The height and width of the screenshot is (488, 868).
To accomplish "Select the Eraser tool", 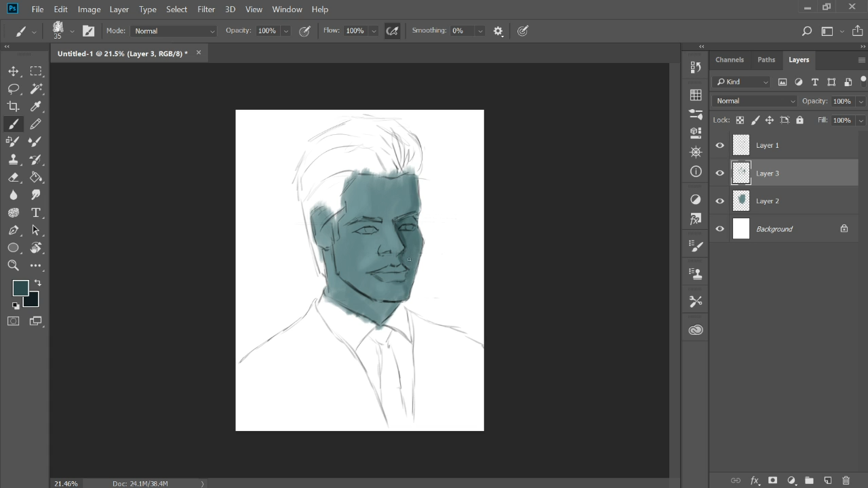I will click(x=14, y=178).
